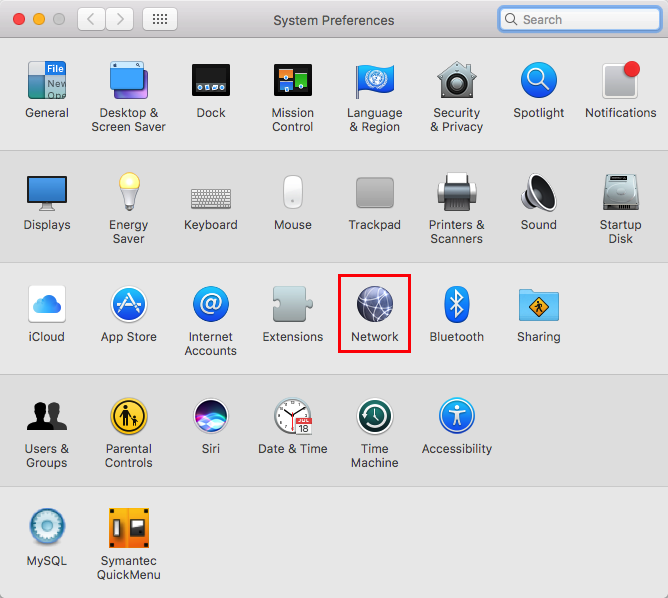This screenshot has height=598, width=668.
Task: Go forward with the right arrow button
Action: click(x=120, y=19)
